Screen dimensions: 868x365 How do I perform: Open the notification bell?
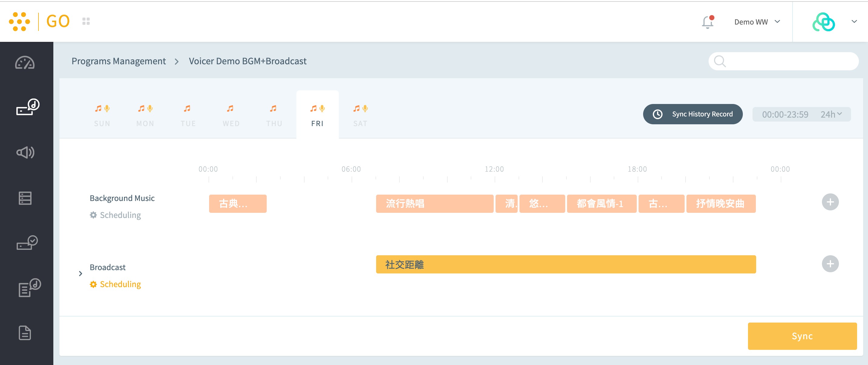(x=707, y=22)
